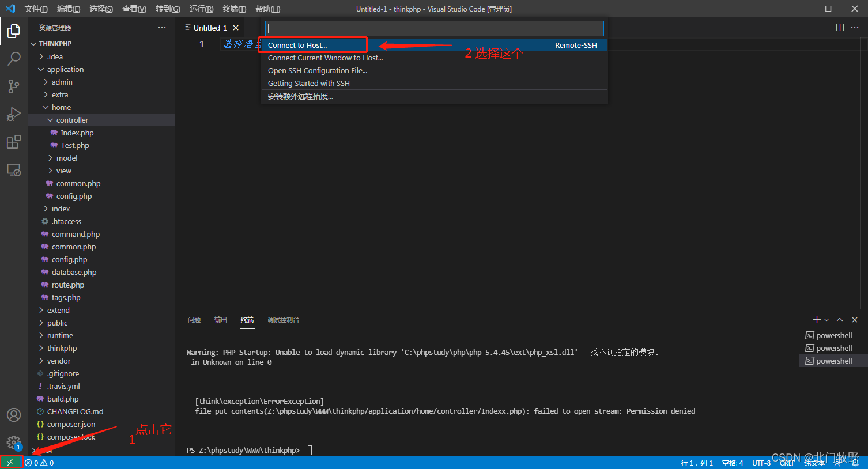The image size is (868, 469).
Task: Open the Search view in activity bar
Action: tap(14, 58)
